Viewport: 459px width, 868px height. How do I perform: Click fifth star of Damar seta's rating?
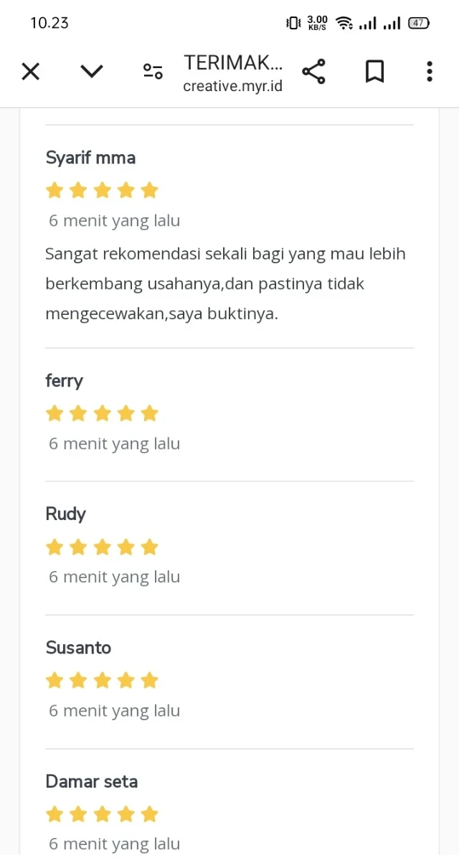point(149,814)
